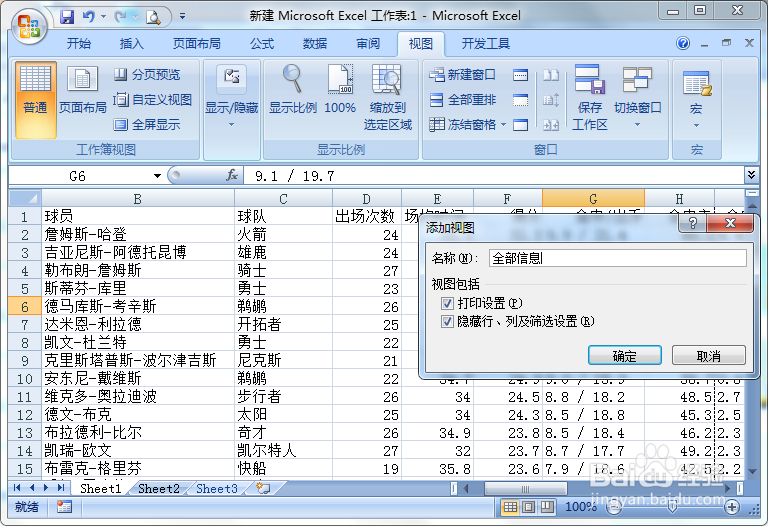Open the Name Box dropdown arrow
Viewport: 768px width, 526px height.
pyautogui.click(x=157, y=175)
